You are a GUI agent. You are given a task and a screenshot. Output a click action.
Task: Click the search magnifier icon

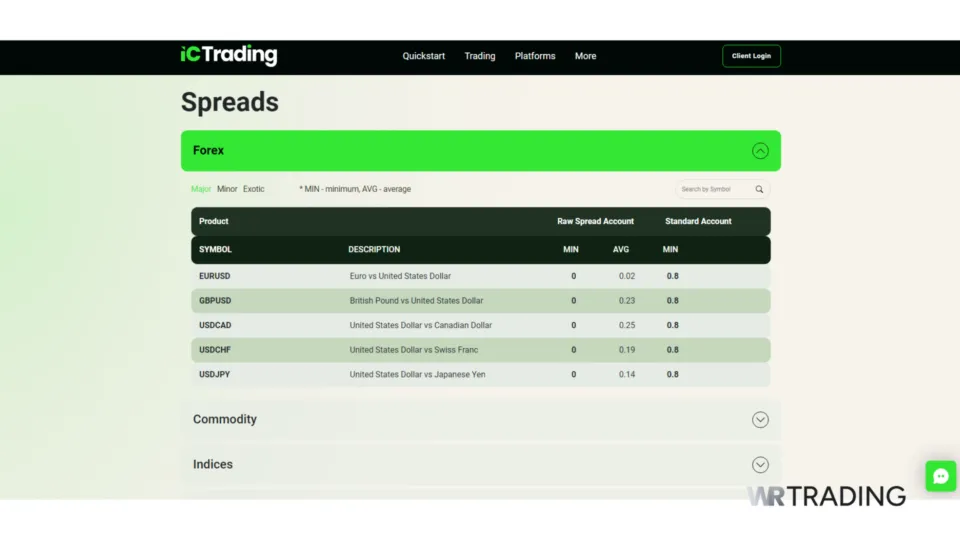point(759,189)
